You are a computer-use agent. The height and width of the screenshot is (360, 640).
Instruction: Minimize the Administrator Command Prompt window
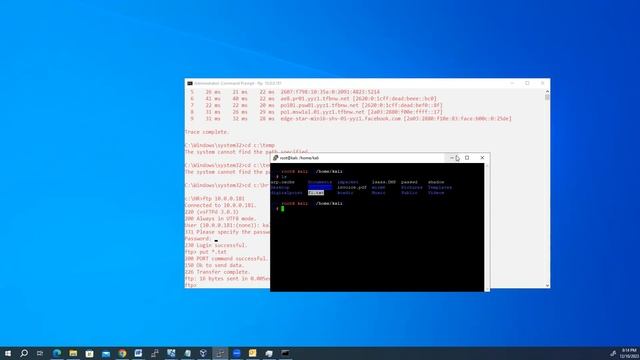(512, 83)
